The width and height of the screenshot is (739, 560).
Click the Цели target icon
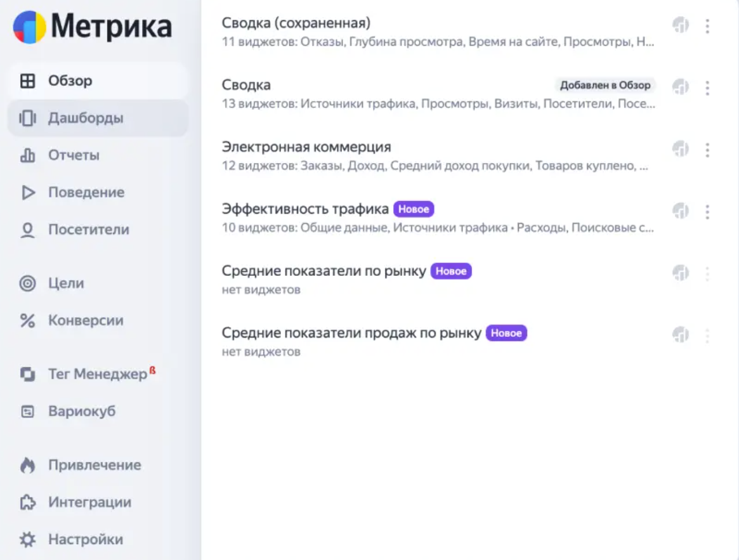tap(27, 283)
